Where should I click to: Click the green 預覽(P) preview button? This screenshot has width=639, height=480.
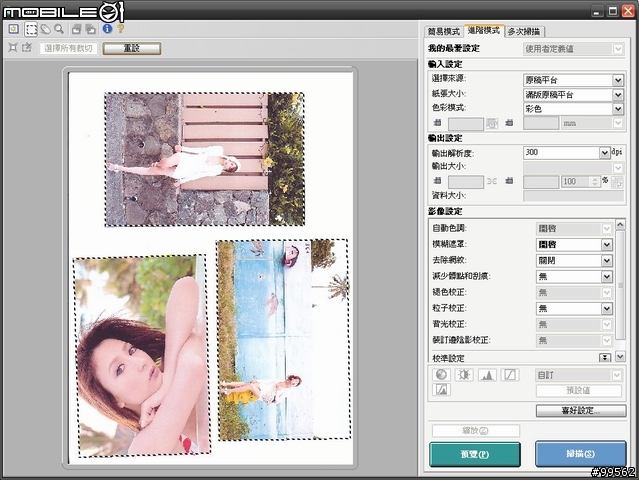[x=475, y=454]
